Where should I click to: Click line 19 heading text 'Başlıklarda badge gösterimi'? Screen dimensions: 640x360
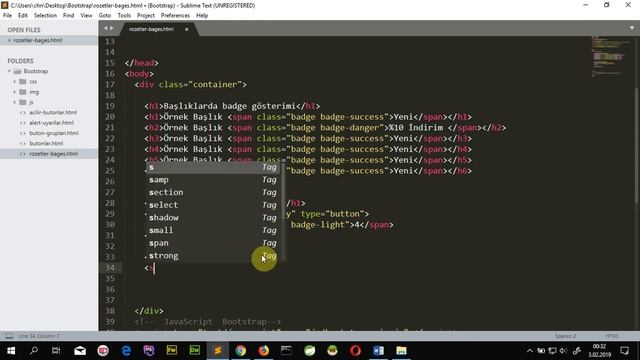(230, 106)
